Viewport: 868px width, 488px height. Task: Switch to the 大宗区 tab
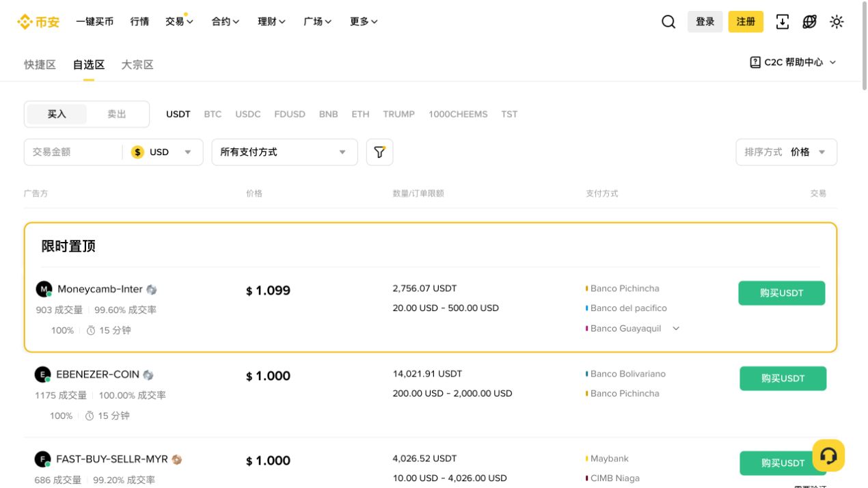tap(137, 65)
